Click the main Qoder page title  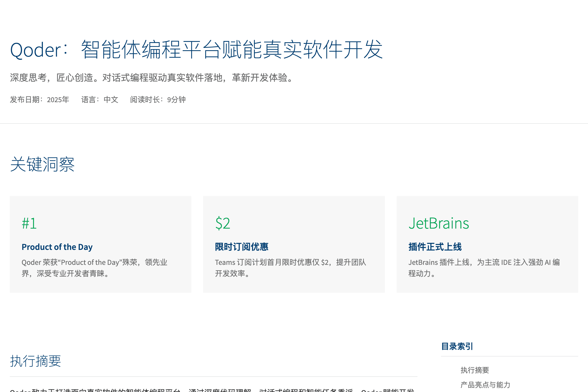[196, 49]
